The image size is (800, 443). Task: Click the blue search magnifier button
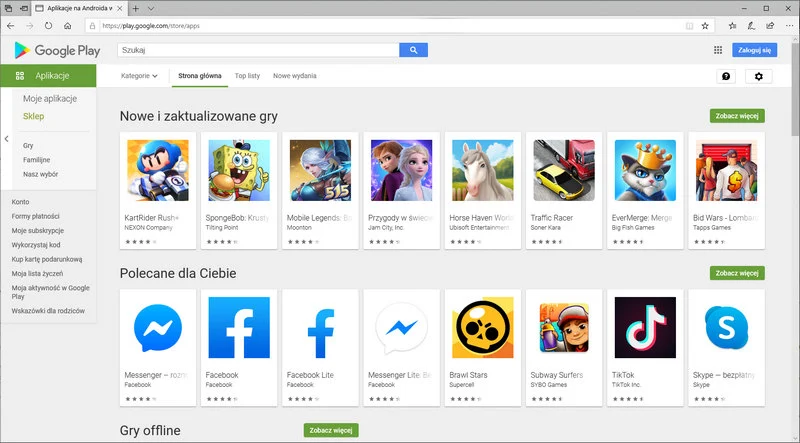point(413,49)
